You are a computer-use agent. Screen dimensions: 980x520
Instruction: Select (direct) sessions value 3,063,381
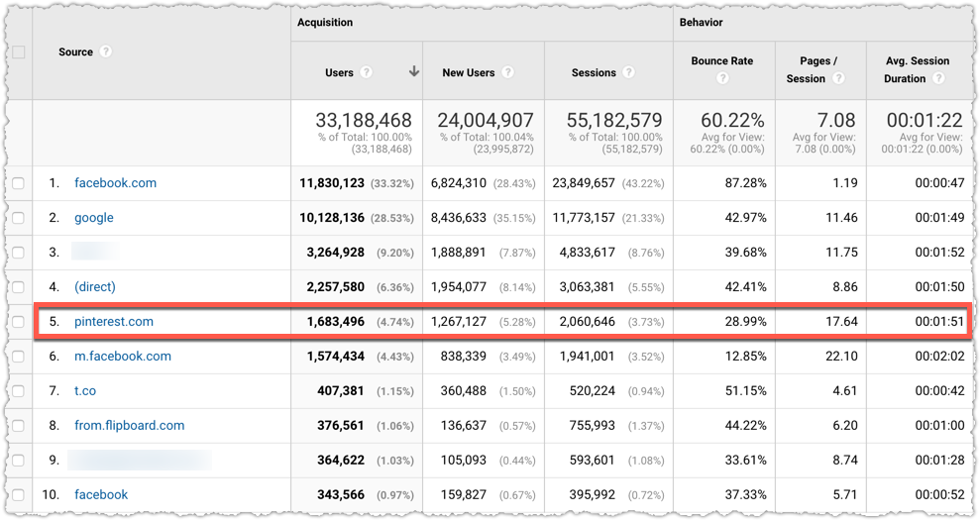point(588,287)
